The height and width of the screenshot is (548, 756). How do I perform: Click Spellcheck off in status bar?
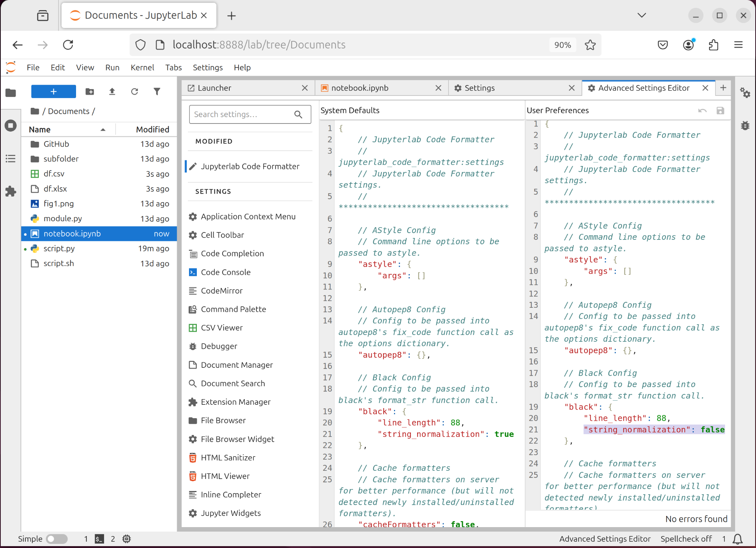[x=686, y=539]
